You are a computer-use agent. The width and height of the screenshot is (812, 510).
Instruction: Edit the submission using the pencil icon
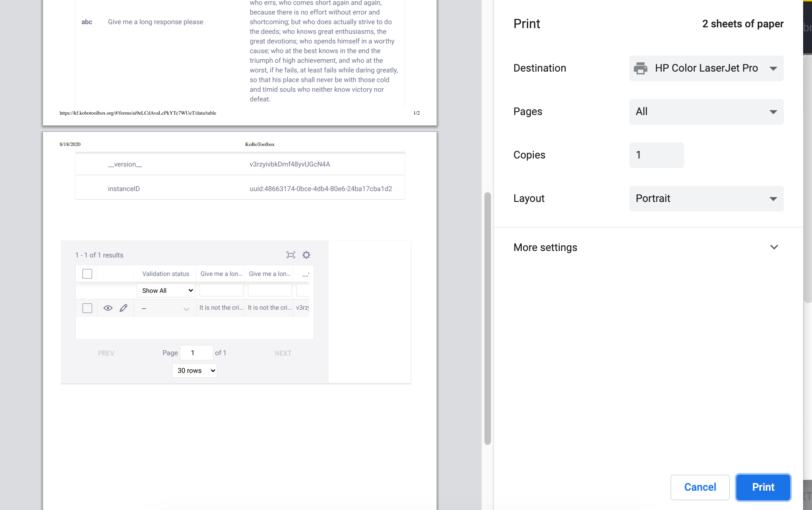(124, 308)
